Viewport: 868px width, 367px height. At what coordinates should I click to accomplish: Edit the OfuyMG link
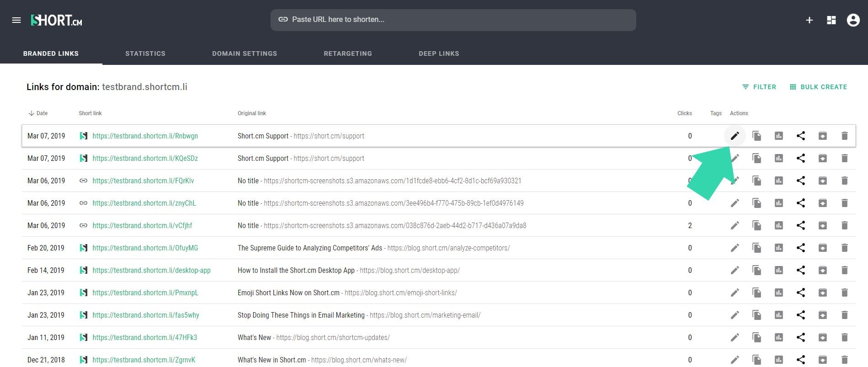click(x=735, y=248)
